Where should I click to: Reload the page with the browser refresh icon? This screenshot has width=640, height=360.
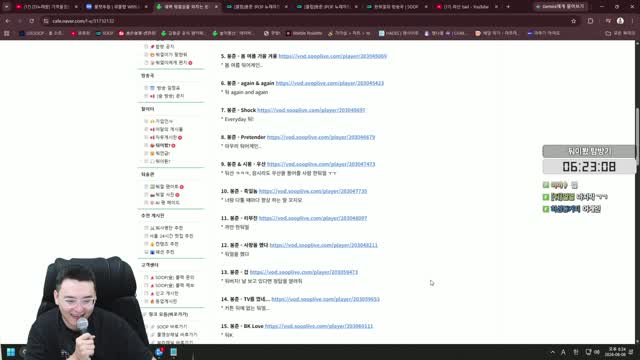(31, 21)
